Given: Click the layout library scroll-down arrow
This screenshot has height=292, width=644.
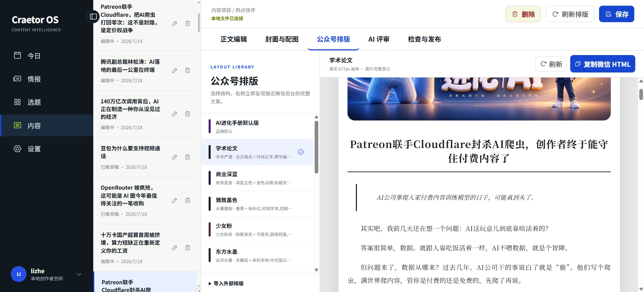Looking at the screenshot, I should click(316, 270).
